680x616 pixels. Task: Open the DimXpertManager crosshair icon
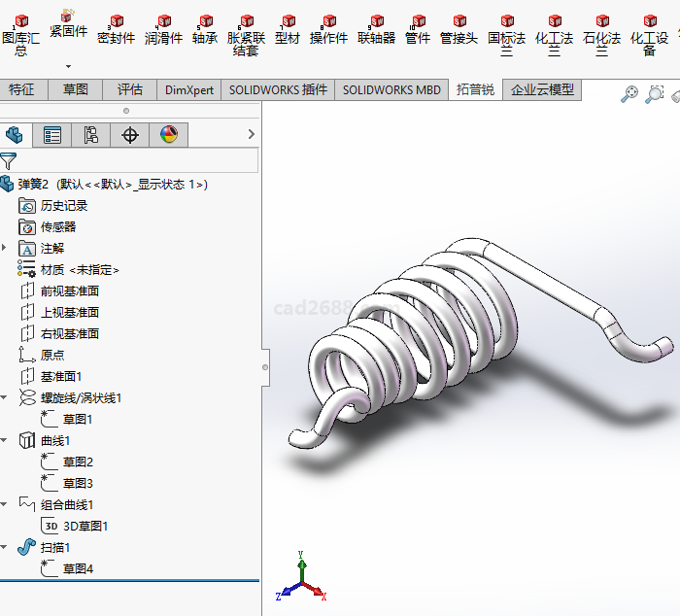(x=130, y=135)
